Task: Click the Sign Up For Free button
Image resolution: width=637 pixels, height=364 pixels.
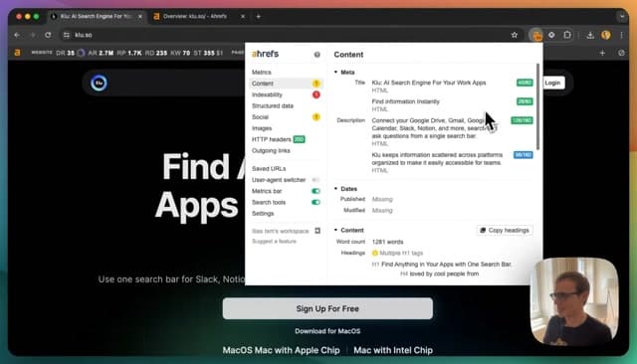Action: click(x=327, y=309)
